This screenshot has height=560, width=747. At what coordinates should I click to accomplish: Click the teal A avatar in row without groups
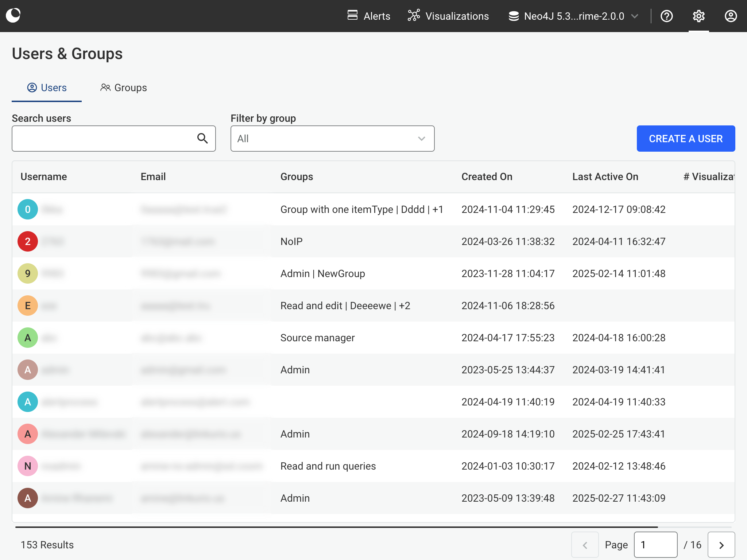(28, 402)
